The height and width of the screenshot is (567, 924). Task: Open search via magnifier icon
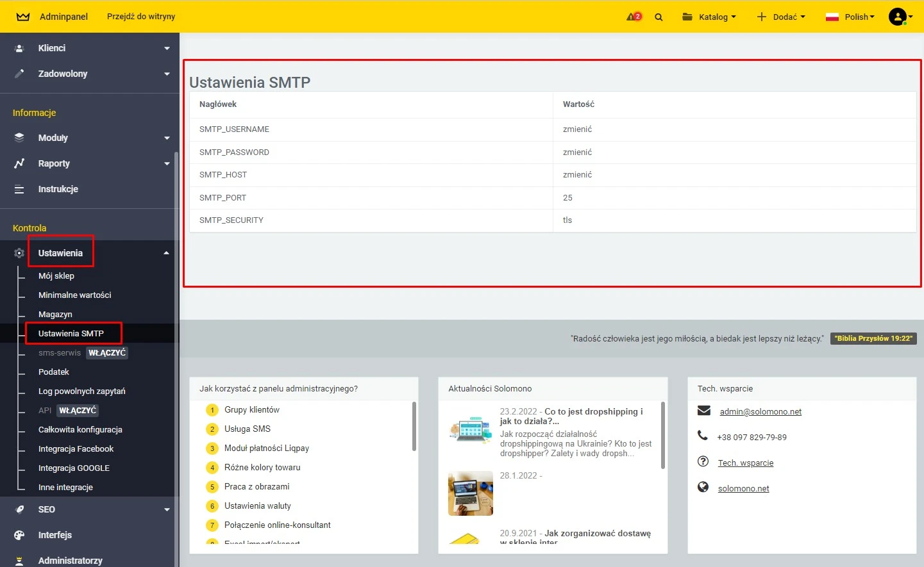(x=659, y=17)
